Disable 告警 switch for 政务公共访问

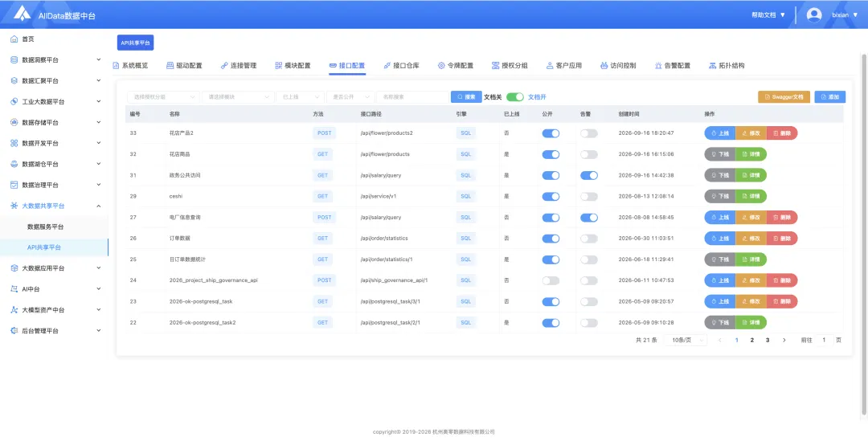(589, 175)
